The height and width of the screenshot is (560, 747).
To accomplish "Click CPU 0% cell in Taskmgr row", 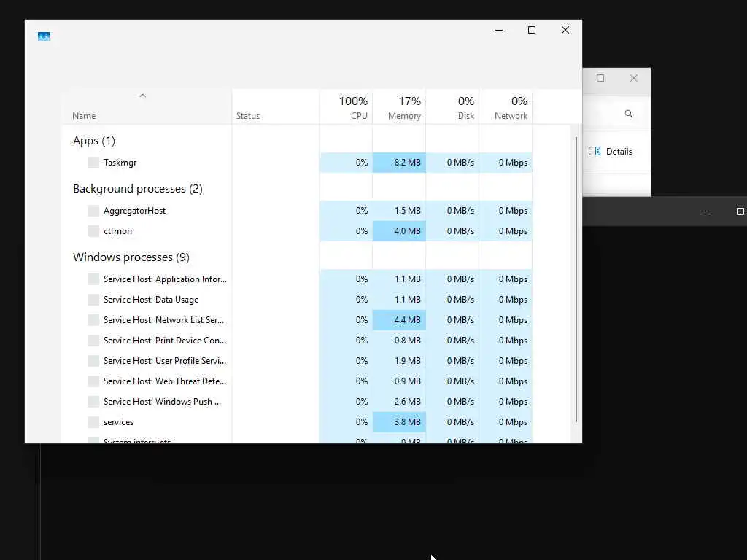I will pos(347,163).
